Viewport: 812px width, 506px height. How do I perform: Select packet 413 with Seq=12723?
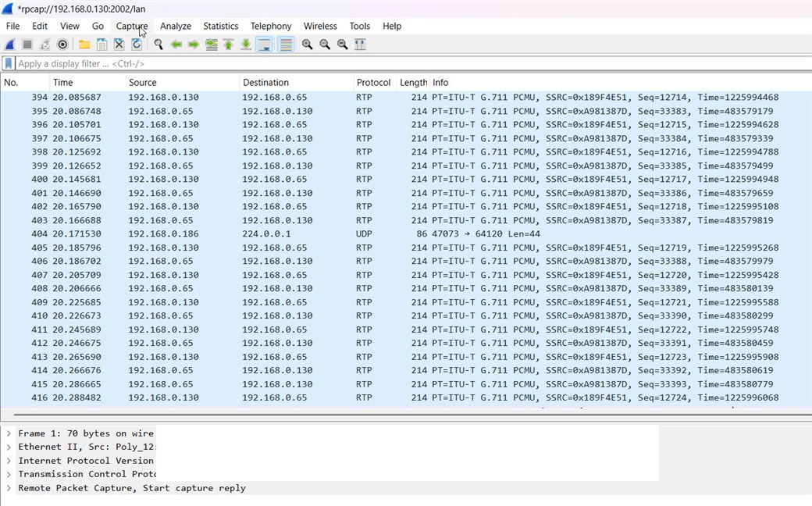point(406,357)
